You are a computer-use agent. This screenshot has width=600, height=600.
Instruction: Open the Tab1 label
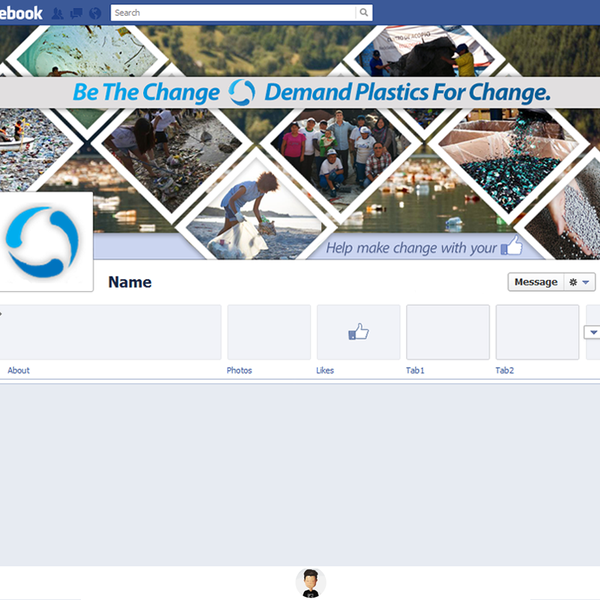pos(415,370)
